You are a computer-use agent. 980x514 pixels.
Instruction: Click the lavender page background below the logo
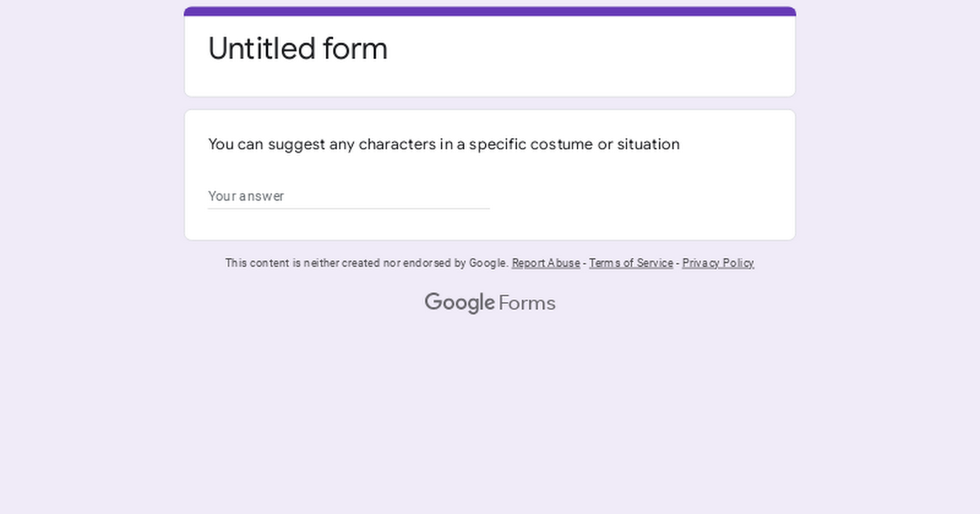point(490,408)
